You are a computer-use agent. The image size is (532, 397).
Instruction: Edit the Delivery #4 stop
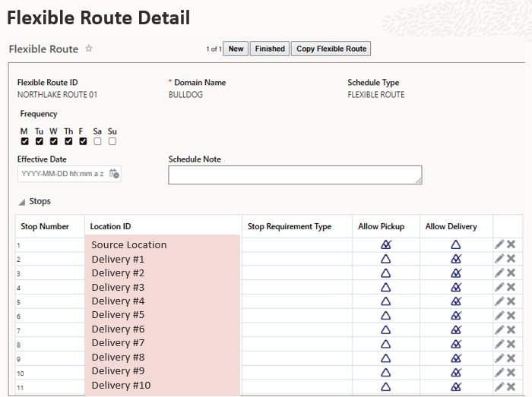[x=499, y=301]
